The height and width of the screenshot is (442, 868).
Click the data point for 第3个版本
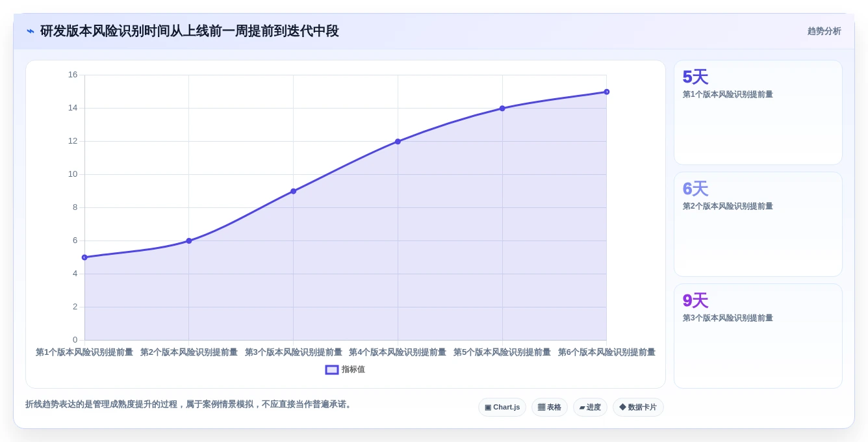(293, 191)
